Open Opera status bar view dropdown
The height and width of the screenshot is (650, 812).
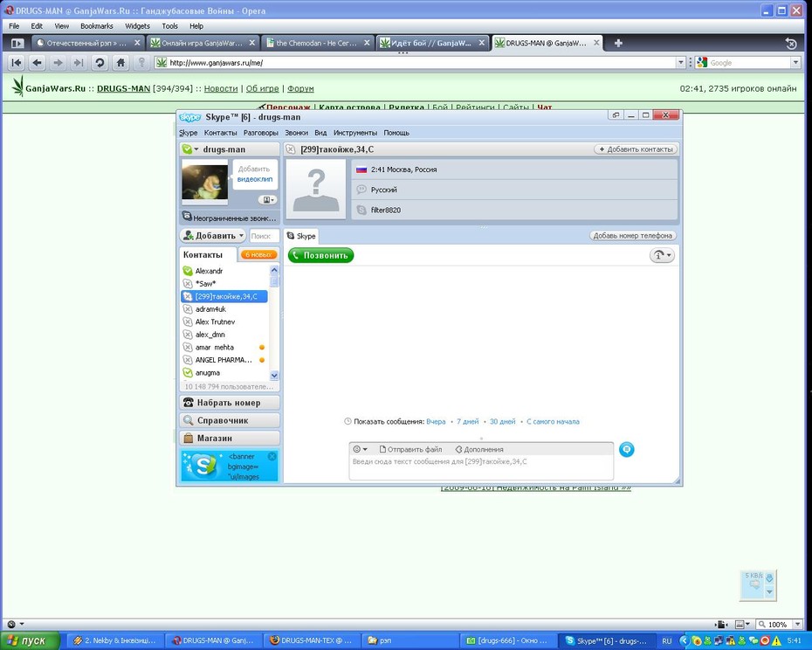(x=743, y=624)
